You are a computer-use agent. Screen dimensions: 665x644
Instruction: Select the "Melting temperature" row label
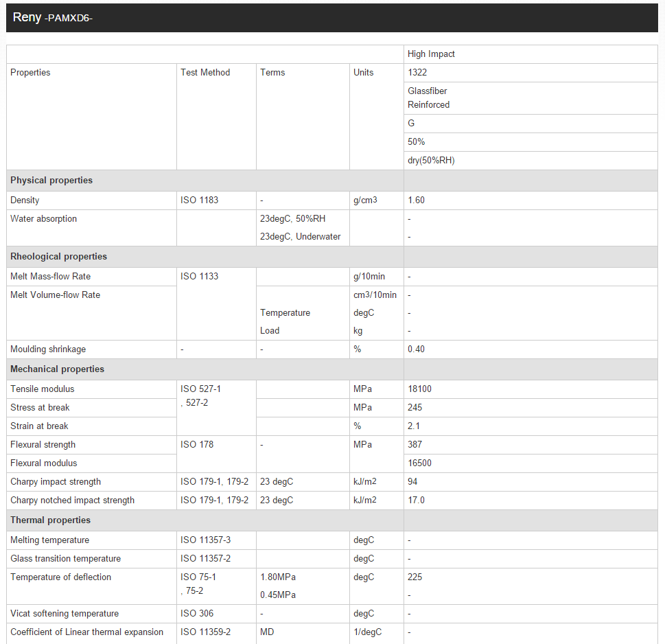click(x=49, y=540)
